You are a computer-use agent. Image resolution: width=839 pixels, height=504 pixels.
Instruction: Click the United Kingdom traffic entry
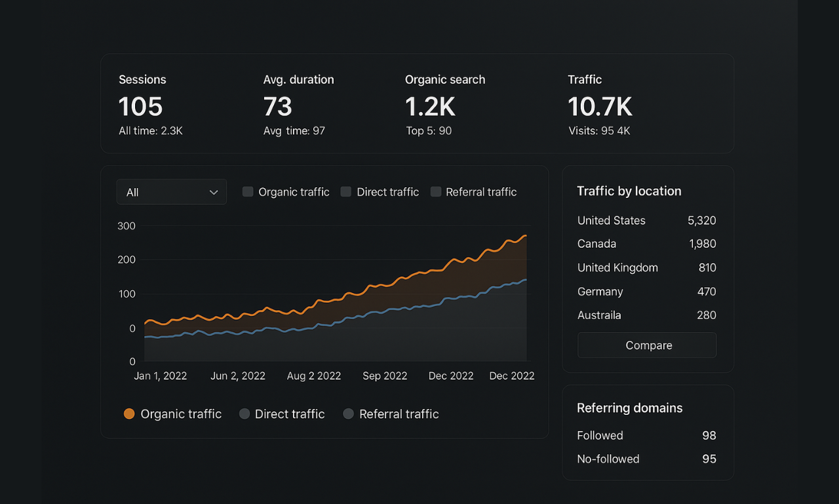(646, 267)
